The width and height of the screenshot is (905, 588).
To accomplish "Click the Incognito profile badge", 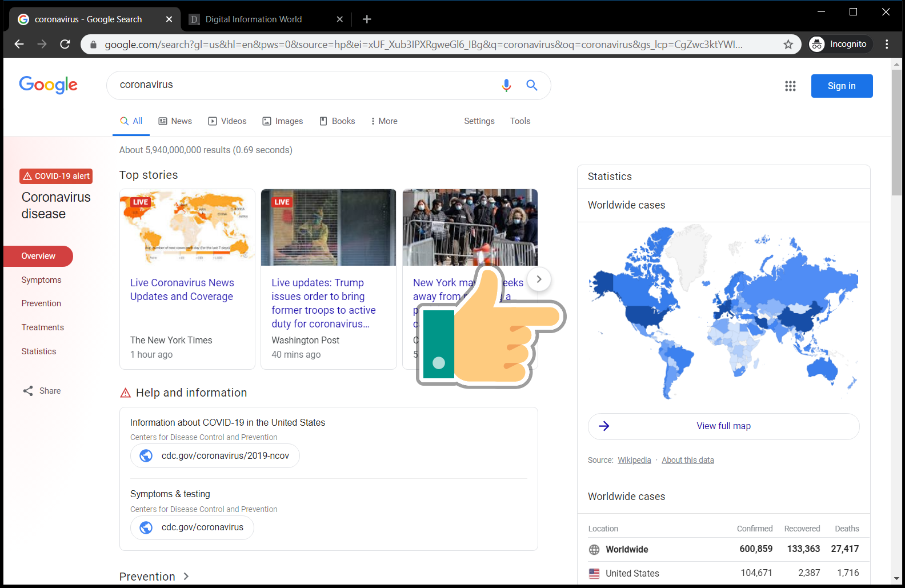I will point(840,44).
